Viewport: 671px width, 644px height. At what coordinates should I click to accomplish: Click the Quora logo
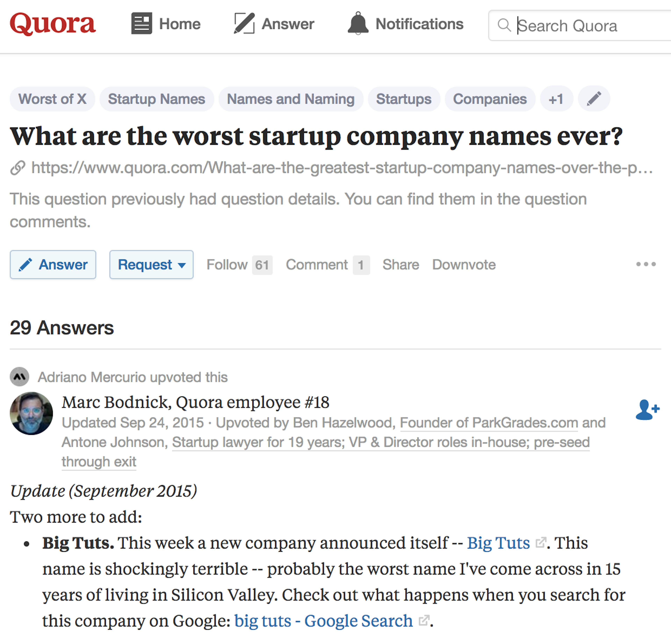point(53,24)
